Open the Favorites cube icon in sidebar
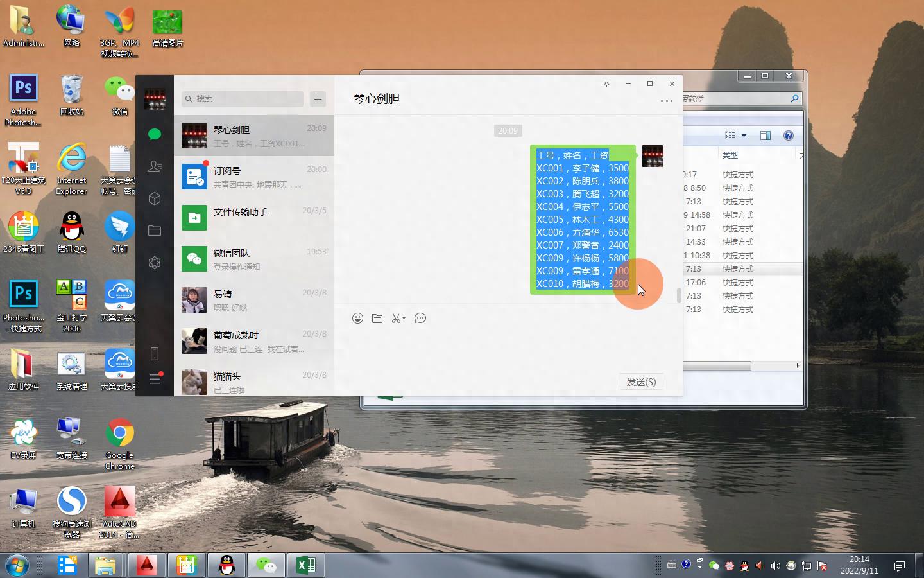The width and height of the screenshot is (924, 578). coord(154,198)
